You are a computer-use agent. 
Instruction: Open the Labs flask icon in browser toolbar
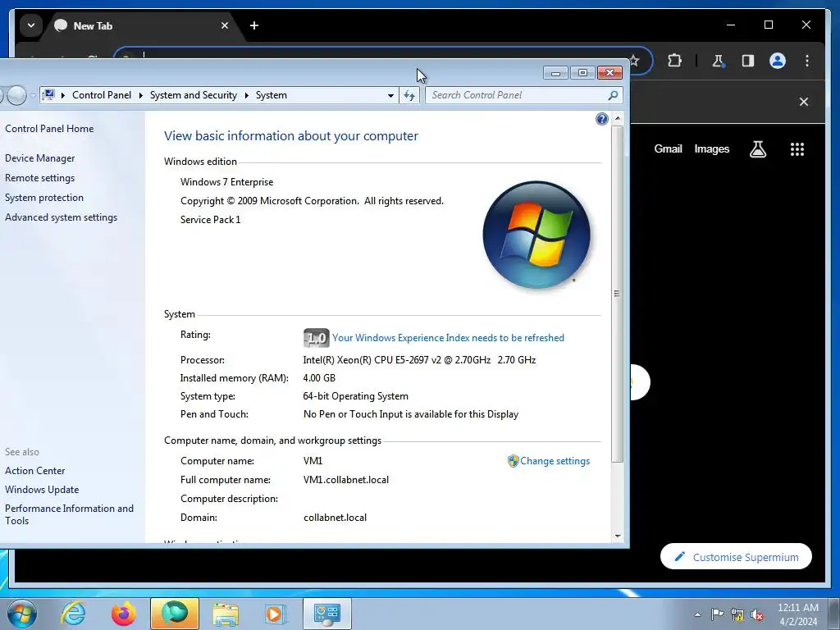718,61
